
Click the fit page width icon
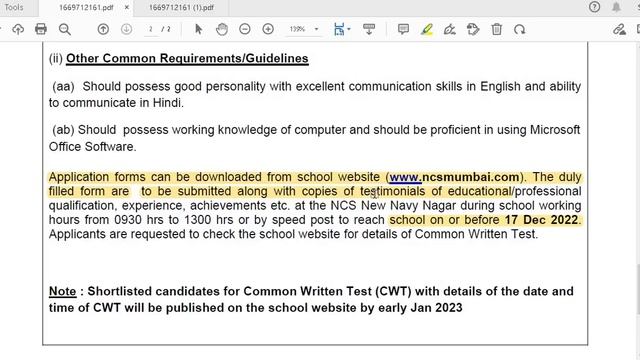(x=339, y=29)
